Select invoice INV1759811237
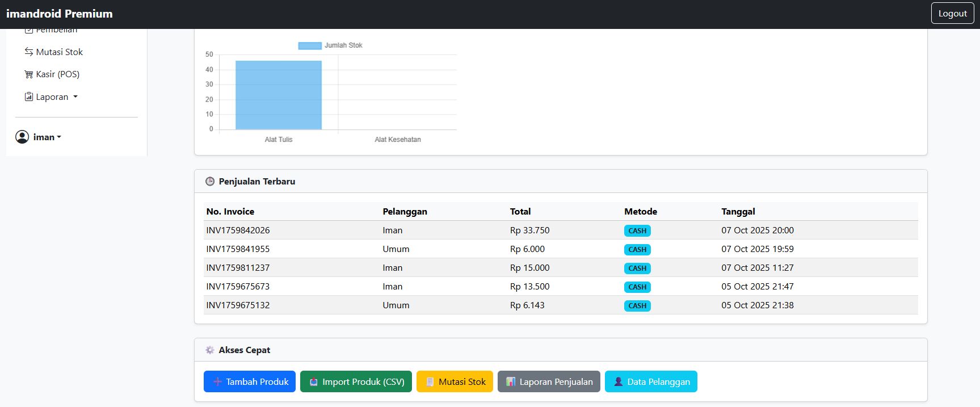 coord(238,268)
